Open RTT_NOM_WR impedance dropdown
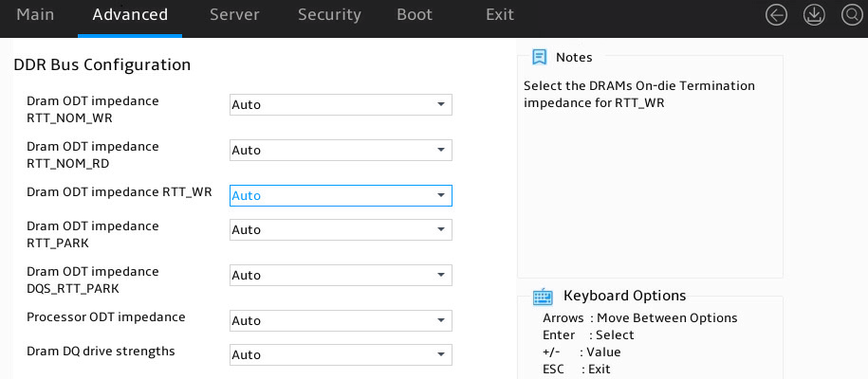868x379 pixels. tap(341, 104)
